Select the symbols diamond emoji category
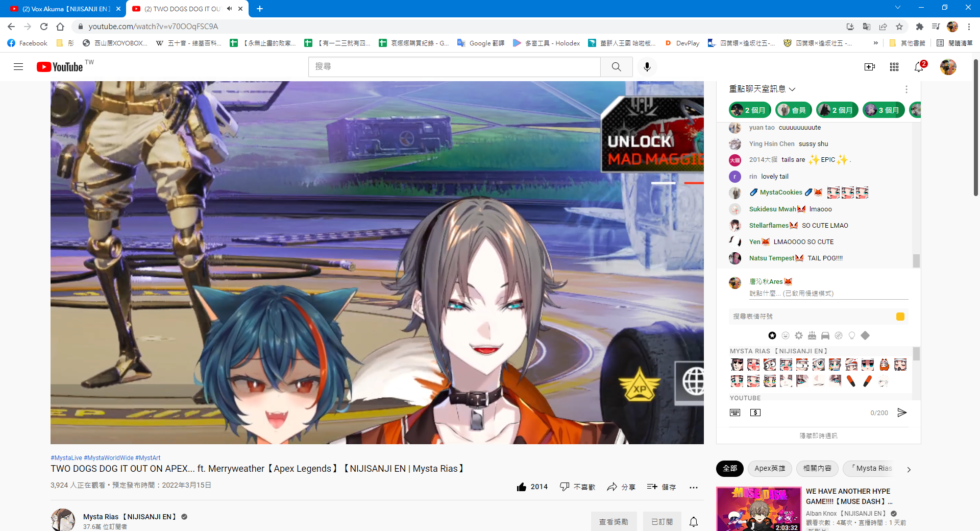This screenshot has height=531, width=980. pos(865,335)
